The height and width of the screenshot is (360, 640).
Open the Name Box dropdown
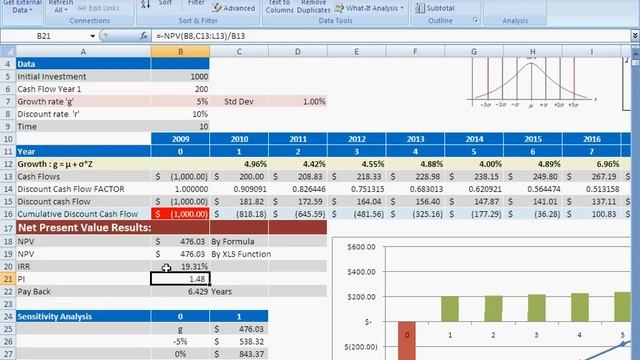[93, 36]
